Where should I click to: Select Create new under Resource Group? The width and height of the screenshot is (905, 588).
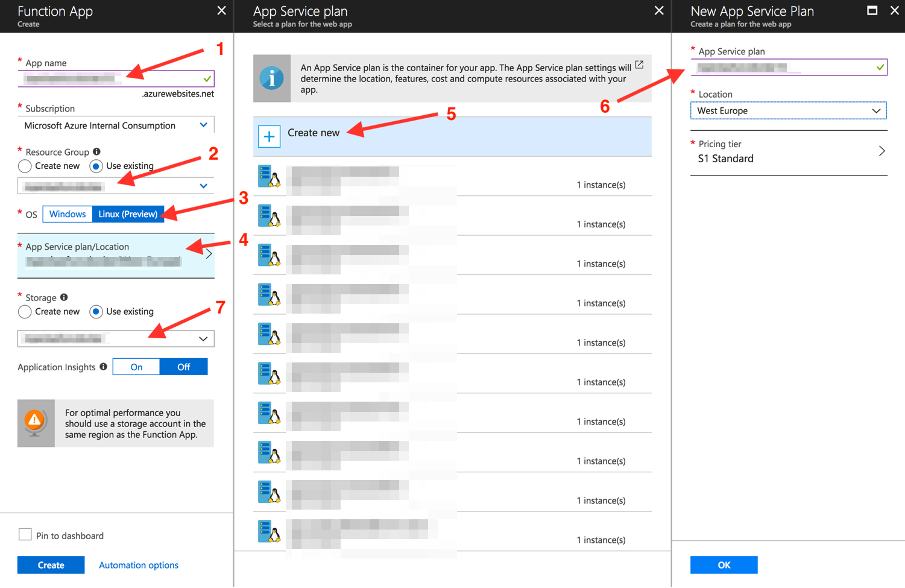(25, 166)
